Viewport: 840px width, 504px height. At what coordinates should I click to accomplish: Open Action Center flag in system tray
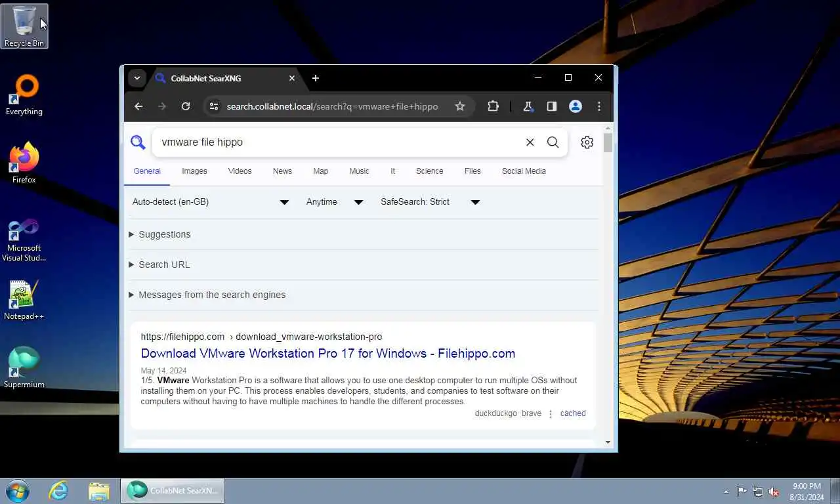click(742, 492)
